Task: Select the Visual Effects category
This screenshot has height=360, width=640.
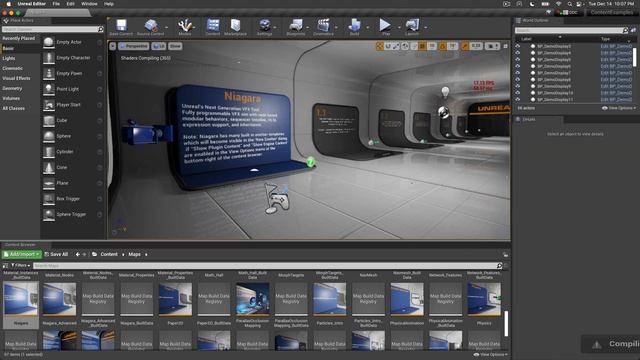Action: (16, 78)
